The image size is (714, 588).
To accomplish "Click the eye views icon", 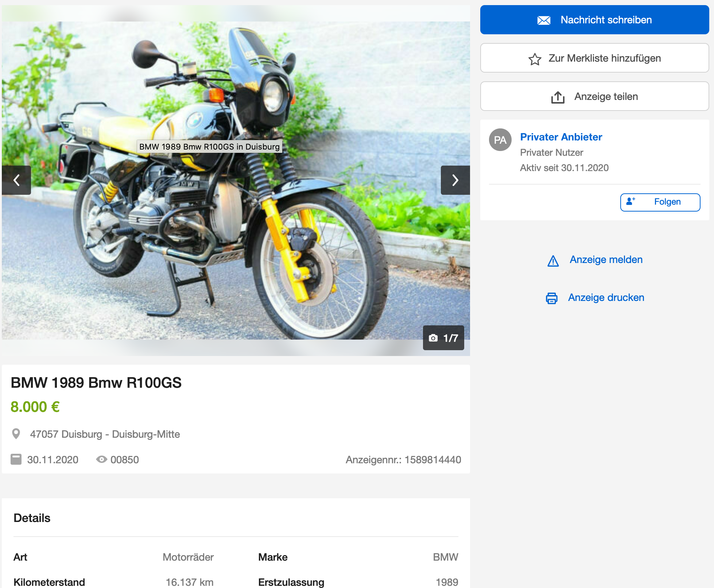I will pos(101,459).
